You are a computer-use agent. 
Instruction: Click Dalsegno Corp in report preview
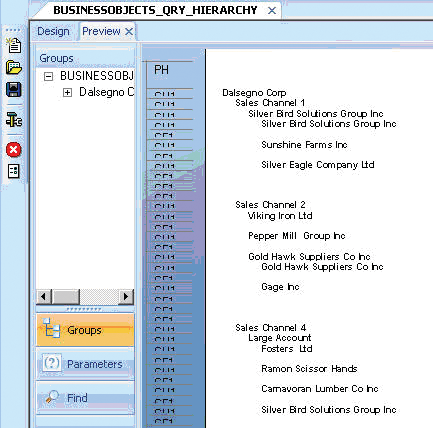coord(254,93)
